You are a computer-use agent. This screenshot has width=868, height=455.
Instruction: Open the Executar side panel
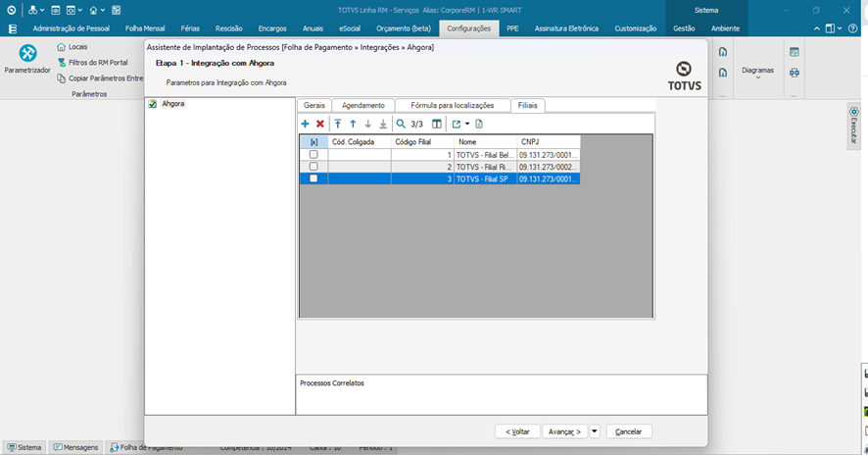[854, 126]
